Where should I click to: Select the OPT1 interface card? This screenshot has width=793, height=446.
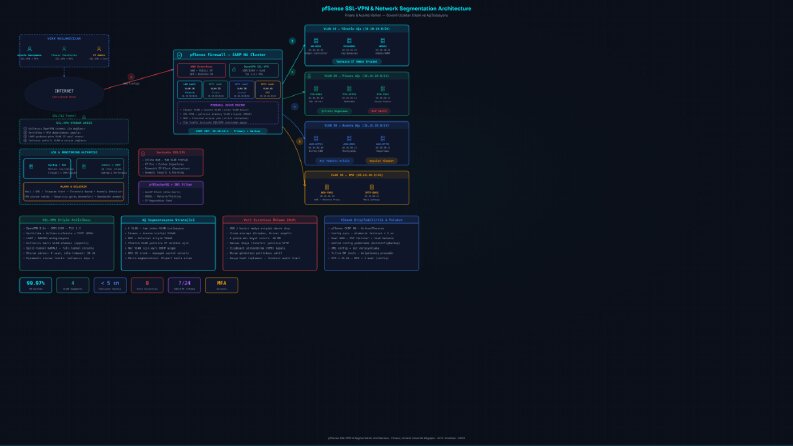click(x=215, y=90)
